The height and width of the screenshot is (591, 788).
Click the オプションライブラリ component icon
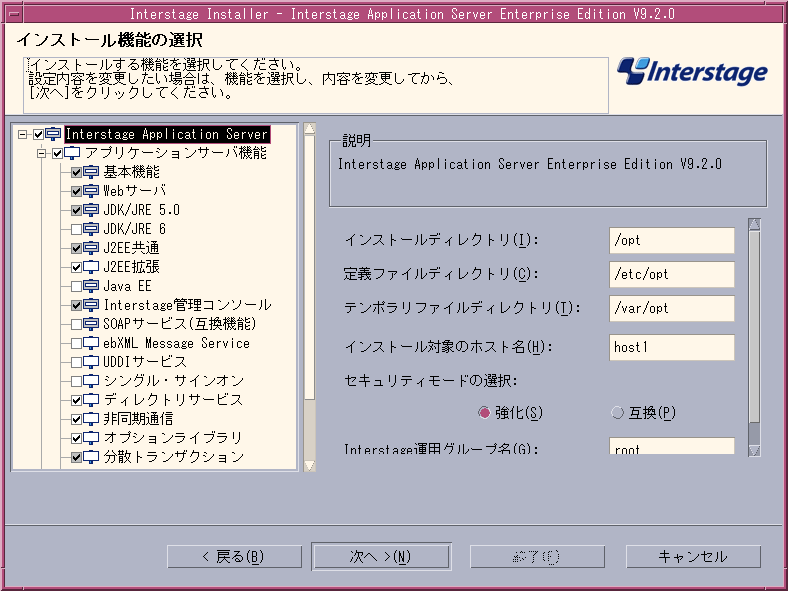point(91,438)
